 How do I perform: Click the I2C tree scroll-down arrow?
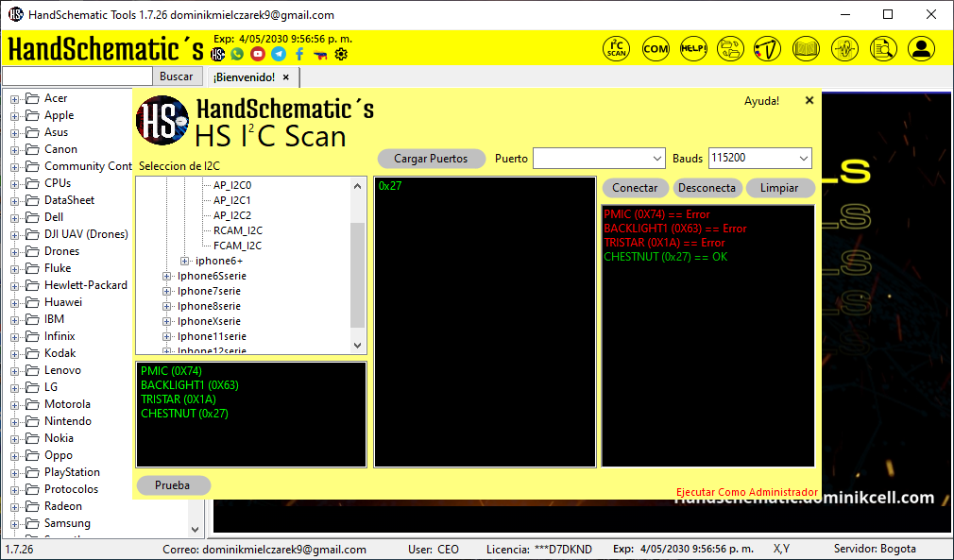pos(358,346)
